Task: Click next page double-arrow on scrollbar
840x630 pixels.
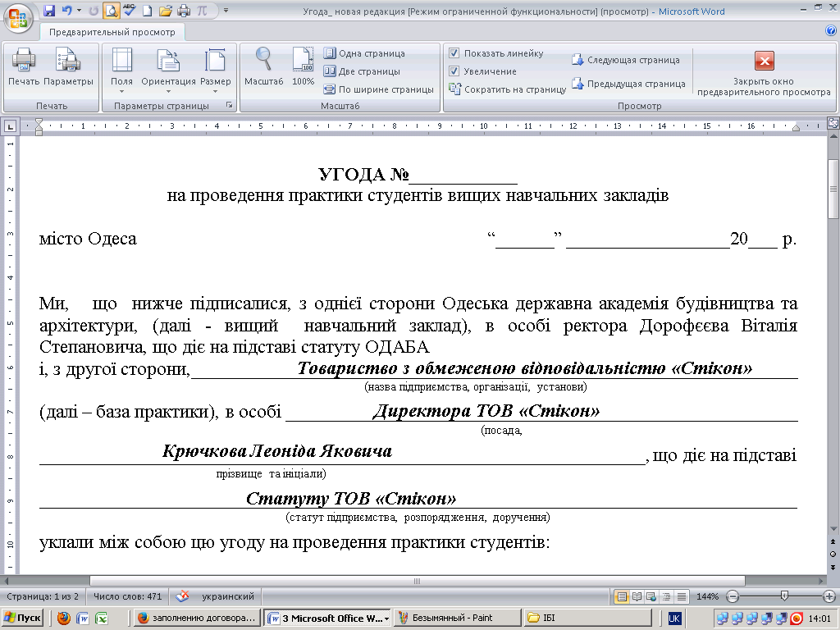Action: click(x=833, y=566)
